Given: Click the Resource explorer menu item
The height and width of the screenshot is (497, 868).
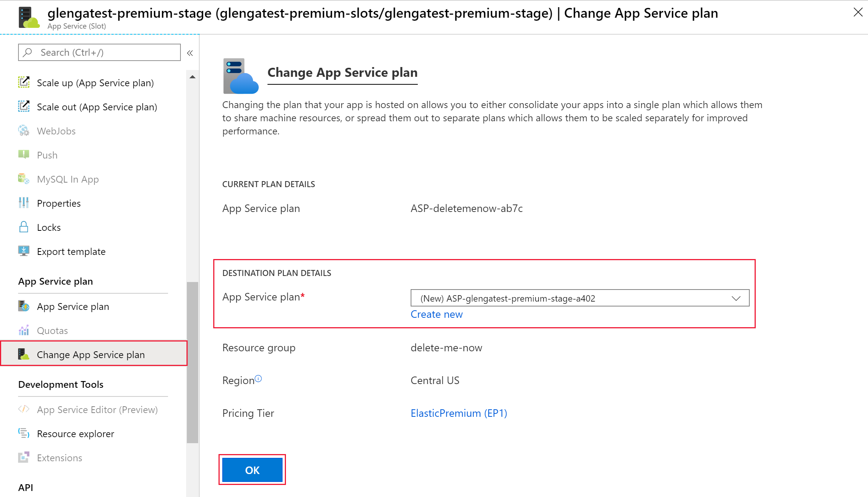Looking at the screenshot, I should click(x=76, y=433).
